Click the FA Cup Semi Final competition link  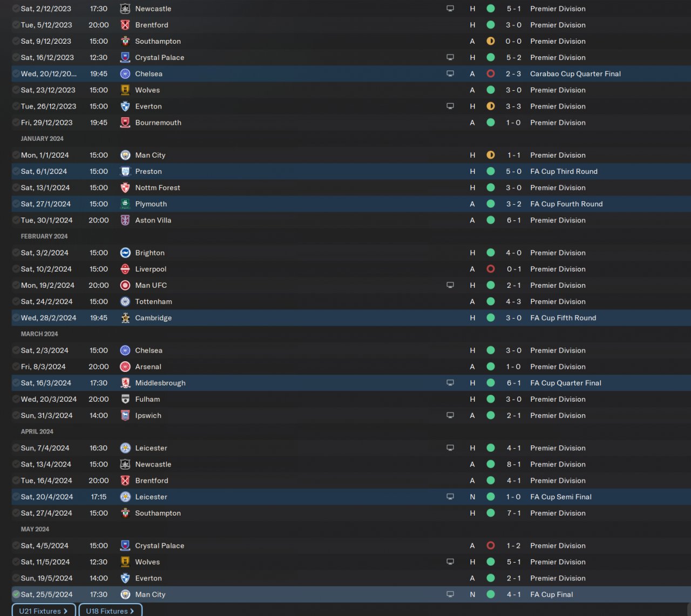click(561, 497)
